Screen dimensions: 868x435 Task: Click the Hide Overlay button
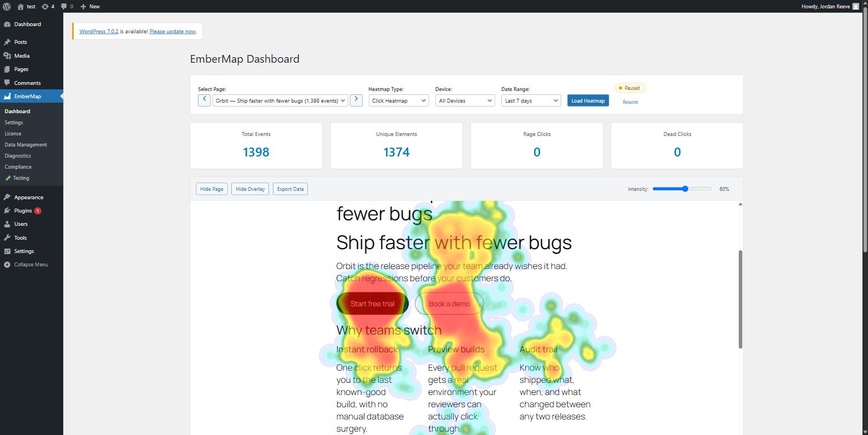(250, 189)
